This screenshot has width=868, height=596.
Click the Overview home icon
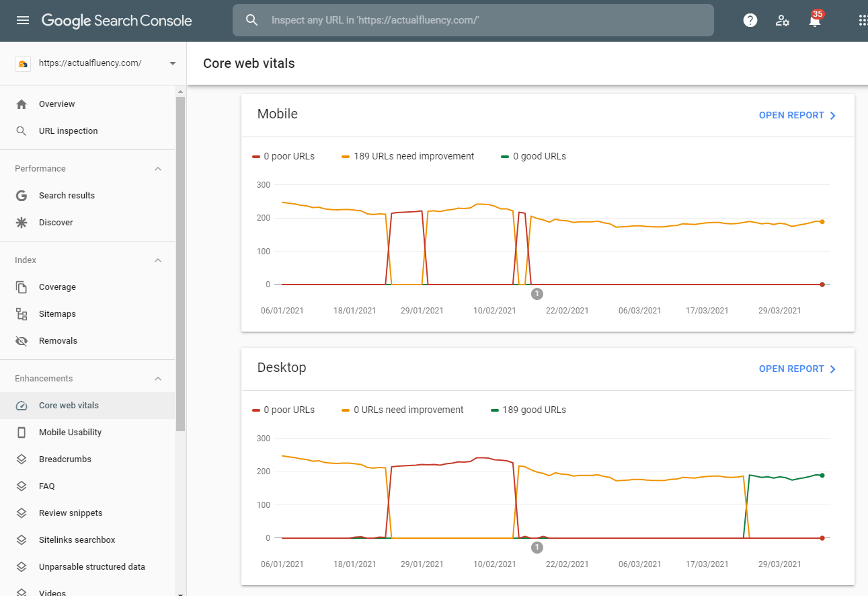tap(22, 104)
